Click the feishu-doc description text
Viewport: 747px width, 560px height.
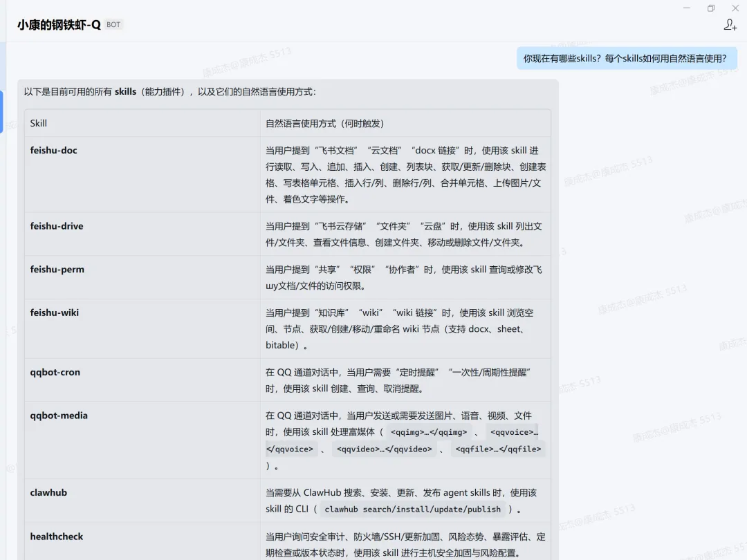[x=405, y=175]
